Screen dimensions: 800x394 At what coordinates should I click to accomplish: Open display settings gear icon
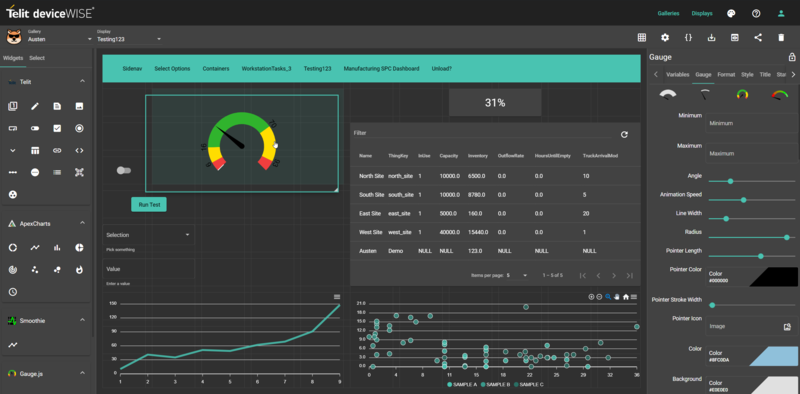click(x=665, y=37)
